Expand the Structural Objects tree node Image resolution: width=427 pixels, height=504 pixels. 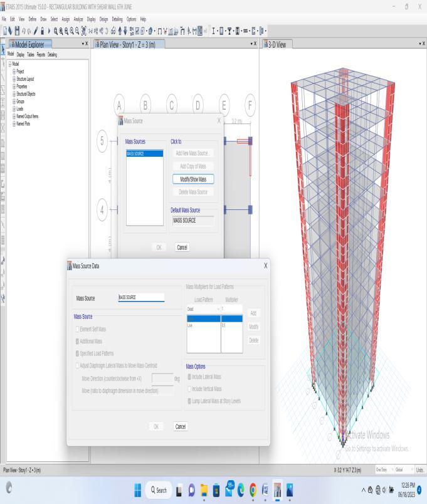point(14,94)
